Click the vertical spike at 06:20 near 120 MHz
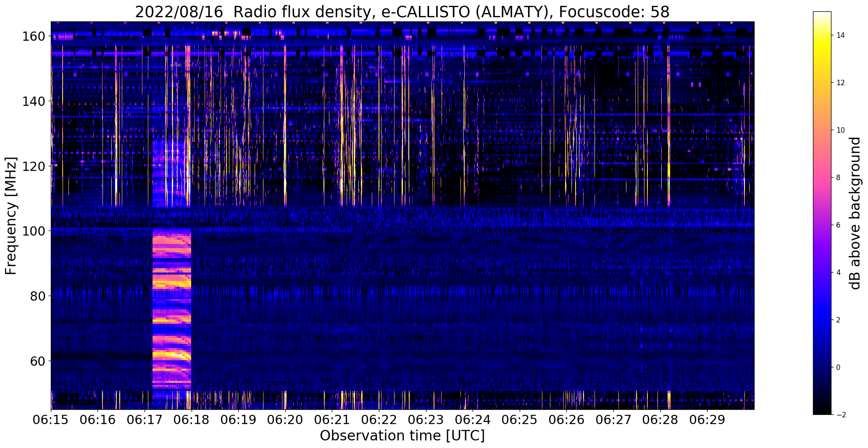Viewport: 868px width, 448px height. (x=285, y=166)
